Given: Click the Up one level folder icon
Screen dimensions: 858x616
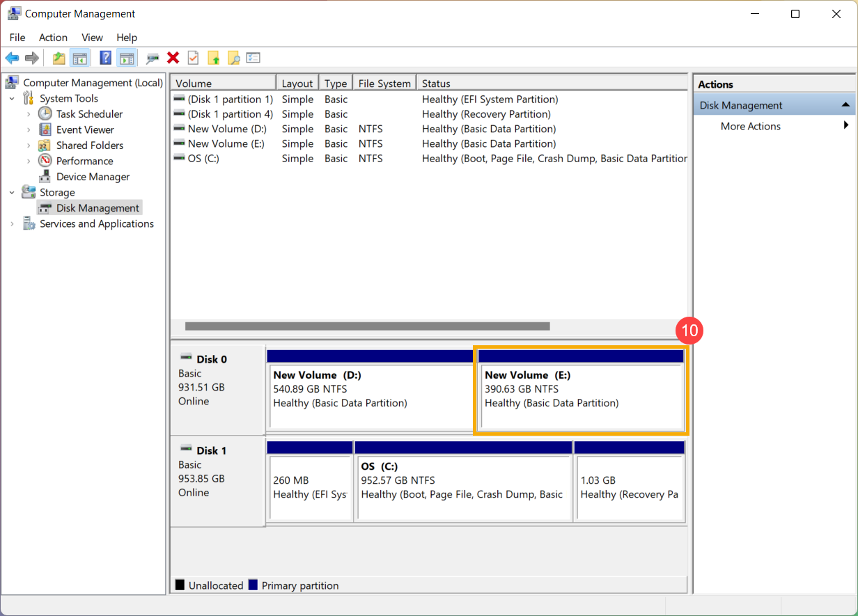Looking at the screenshot, I should click(59, 58).
